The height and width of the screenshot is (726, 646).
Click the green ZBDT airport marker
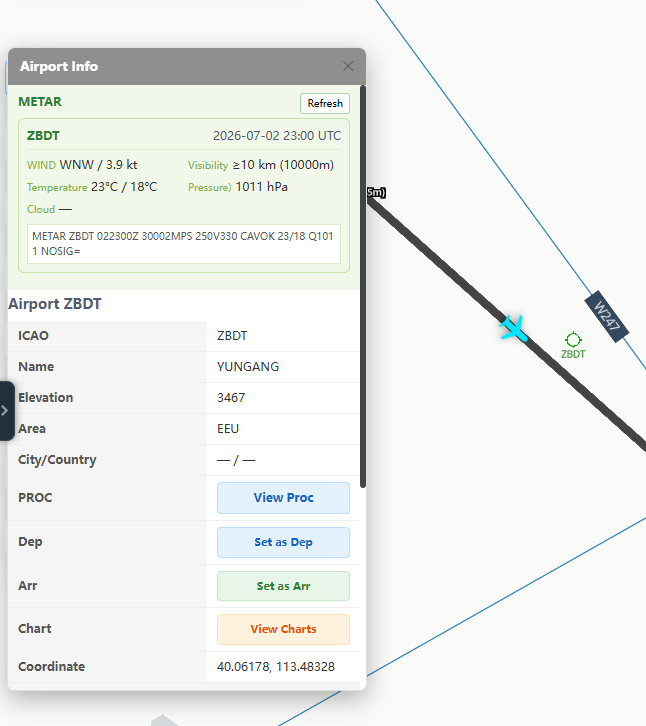pyautogui.click(x=573, y=340)
